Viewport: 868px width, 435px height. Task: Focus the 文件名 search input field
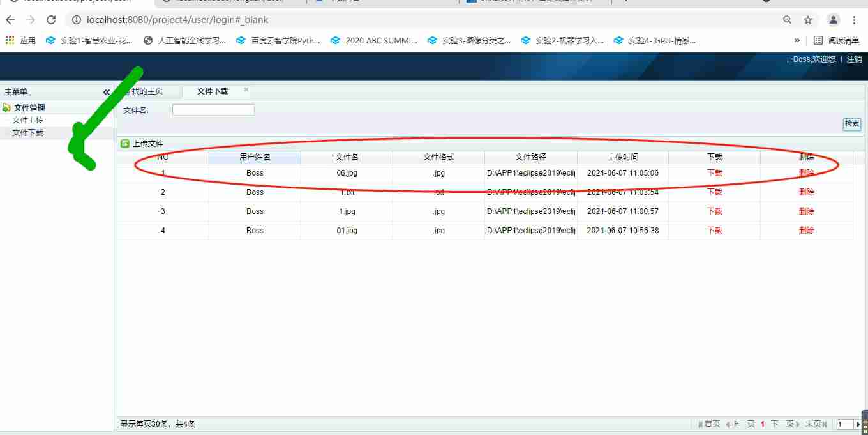coord(213,110)
